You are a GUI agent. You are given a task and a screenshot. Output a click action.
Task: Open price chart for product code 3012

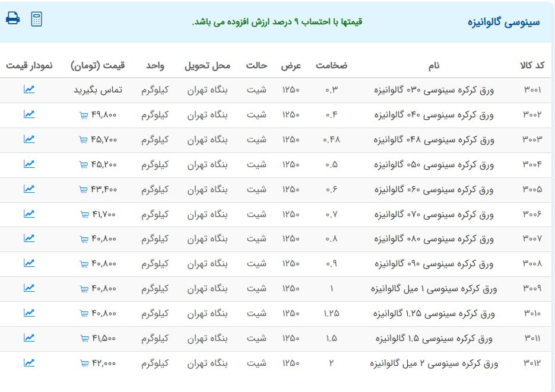pos(29,363)
